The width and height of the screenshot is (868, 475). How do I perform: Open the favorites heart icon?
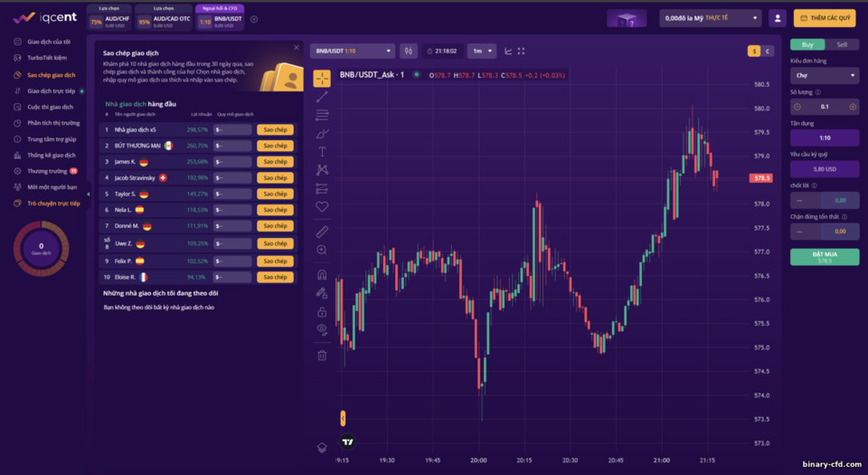pyautogui.click(x=322, y=206)
